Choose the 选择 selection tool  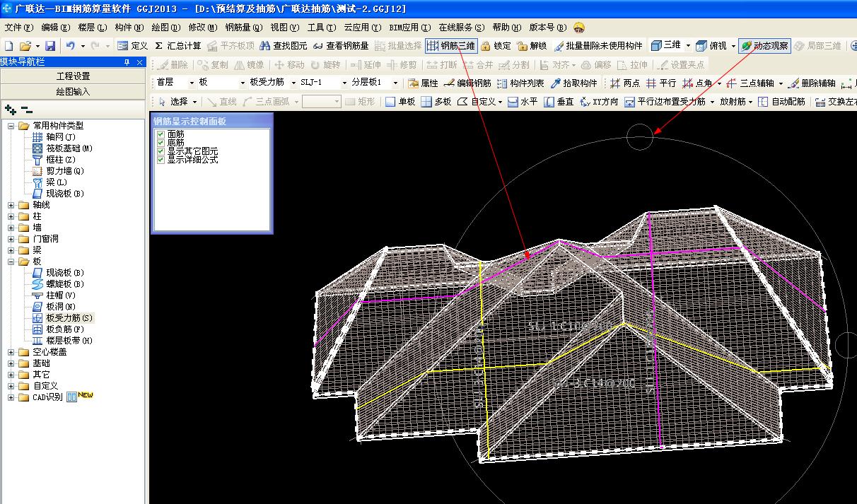(x=173, y=102)
